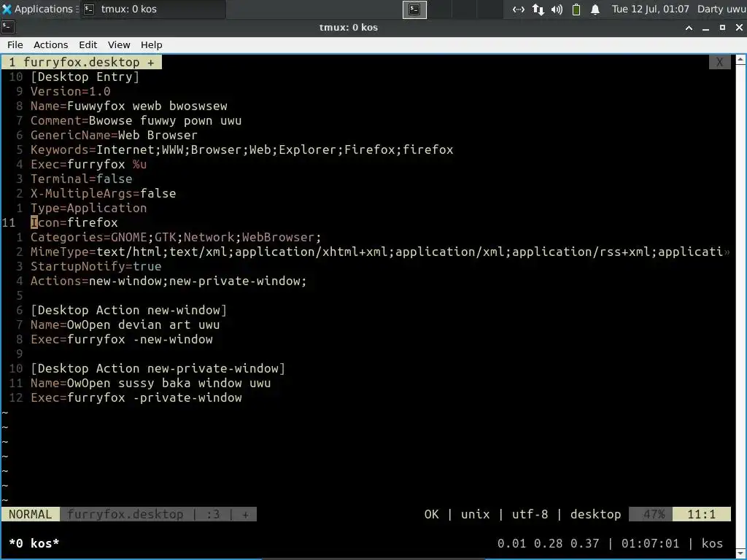The width and height of the screenshot is (747, 560).
Task: Click the 0.01 0.28 0.37 load average
Action: (548, 543)
